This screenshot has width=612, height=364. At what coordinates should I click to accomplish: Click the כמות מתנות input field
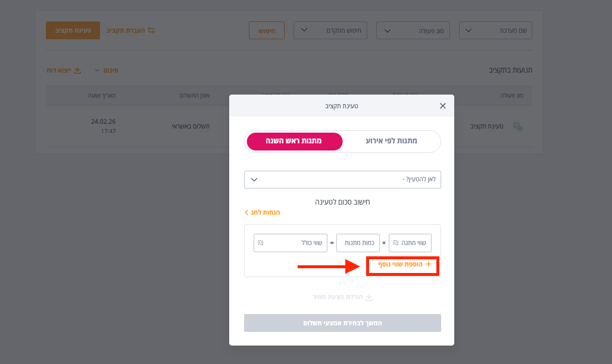(x=358, y=243)
